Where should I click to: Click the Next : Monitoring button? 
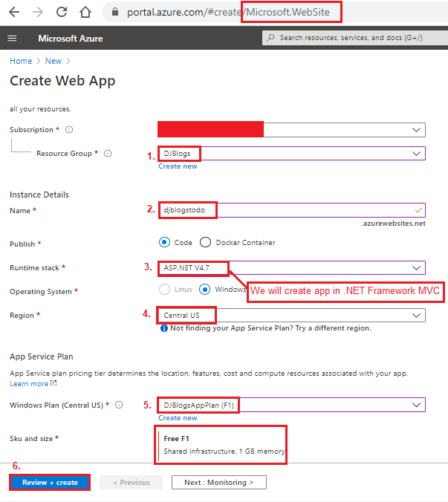219,483
